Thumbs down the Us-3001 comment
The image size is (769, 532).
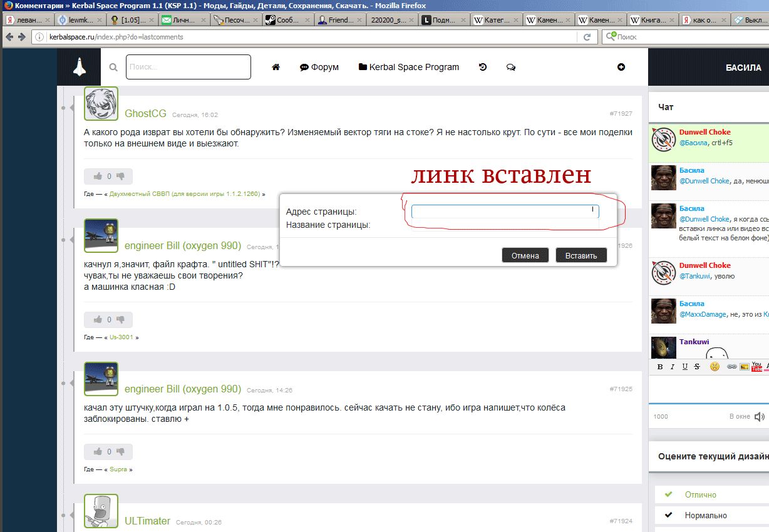tap(121, 319)
